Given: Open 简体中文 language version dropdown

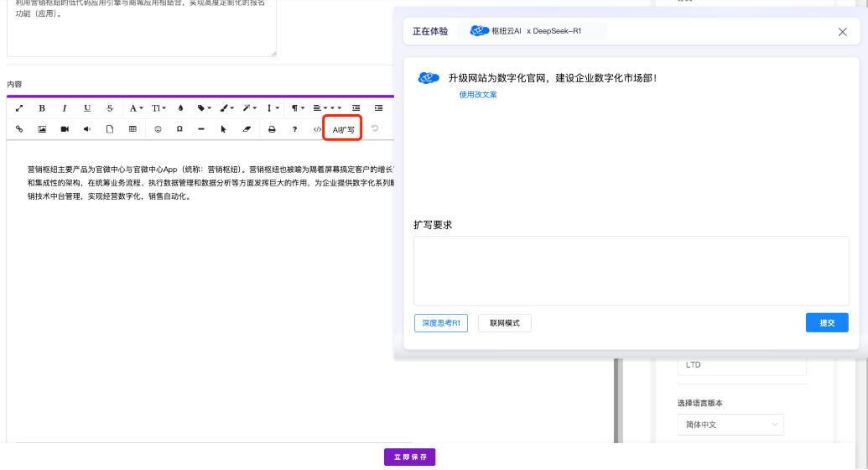Looking at the screenshot, I should click(x=730, y=425).
